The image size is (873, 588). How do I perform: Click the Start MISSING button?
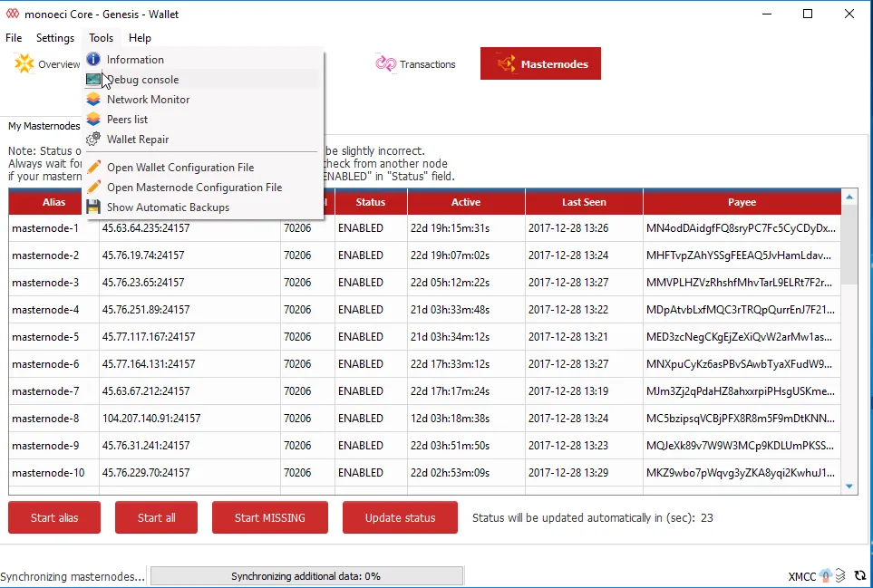pos(270,517)
